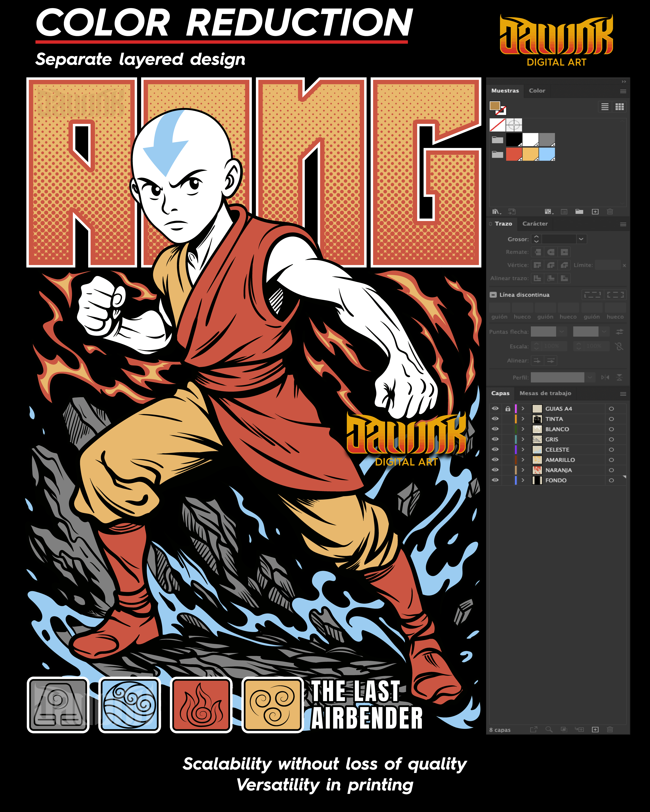Expand the NARANJA layer

[x=523, y=470]
